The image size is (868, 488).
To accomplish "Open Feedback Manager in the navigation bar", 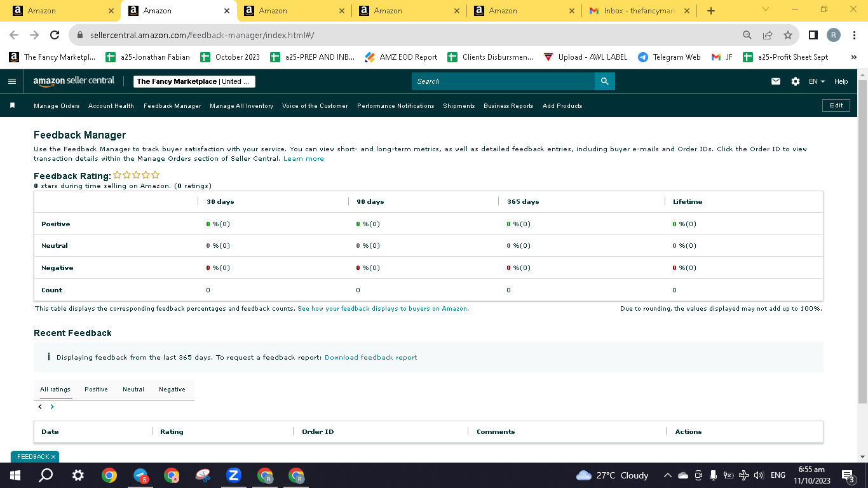I will point(172,106).
